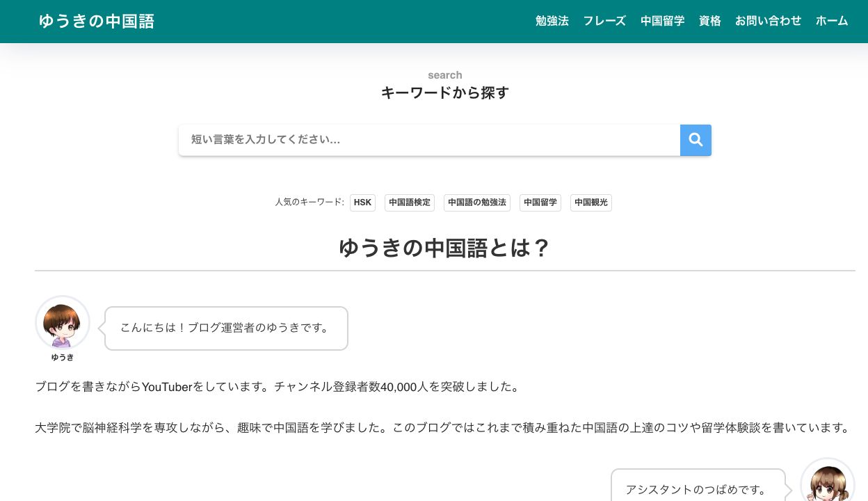
Task: Click the small gray search label
Action: 445,75
